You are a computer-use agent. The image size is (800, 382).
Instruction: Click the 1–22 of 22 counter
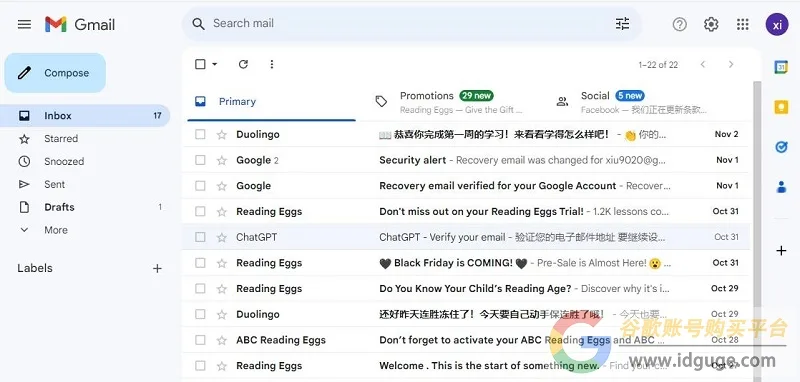(x=658, y=65)
